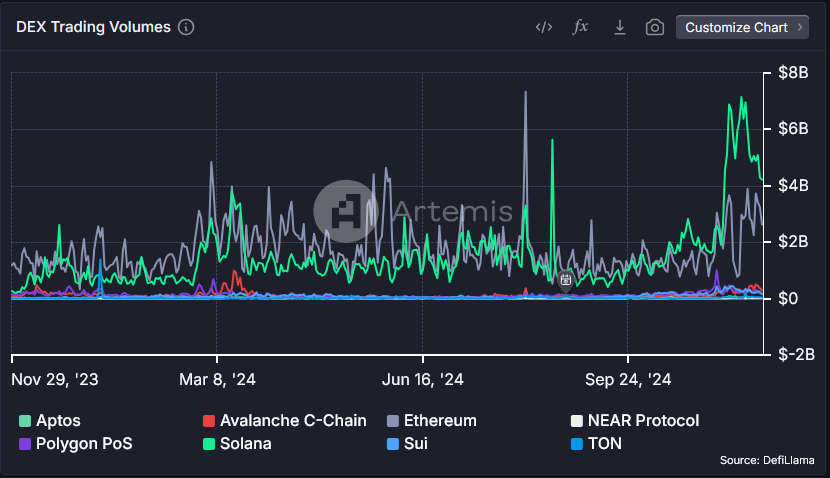The height and width of the screenshot is (478, 830).
Task: Toggle the Avalanche C-Chain legend entry
Action: 284,421
